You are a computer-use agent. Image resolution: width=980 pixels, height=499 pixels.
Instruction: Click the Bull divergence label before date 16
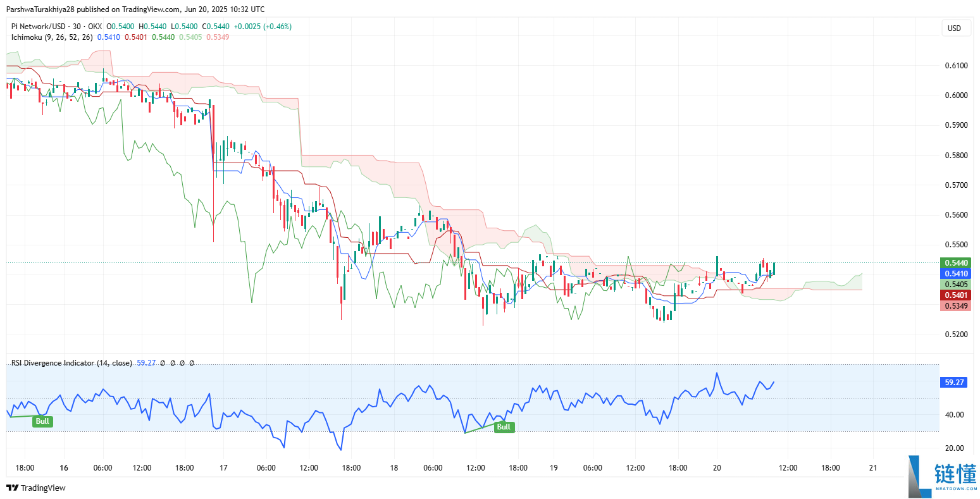pos(42,421)
